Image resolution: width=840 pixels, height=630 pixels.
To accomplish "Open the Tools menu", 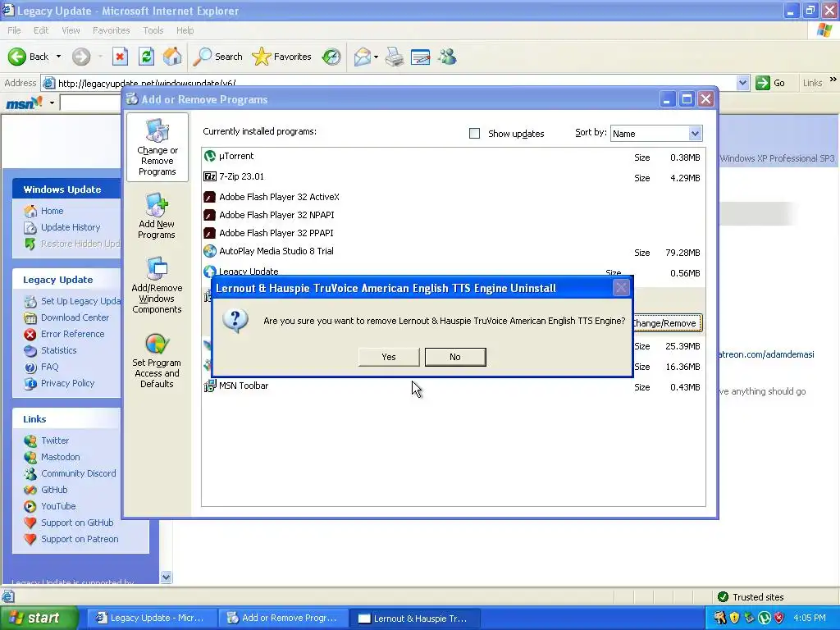I will (153, 30).
